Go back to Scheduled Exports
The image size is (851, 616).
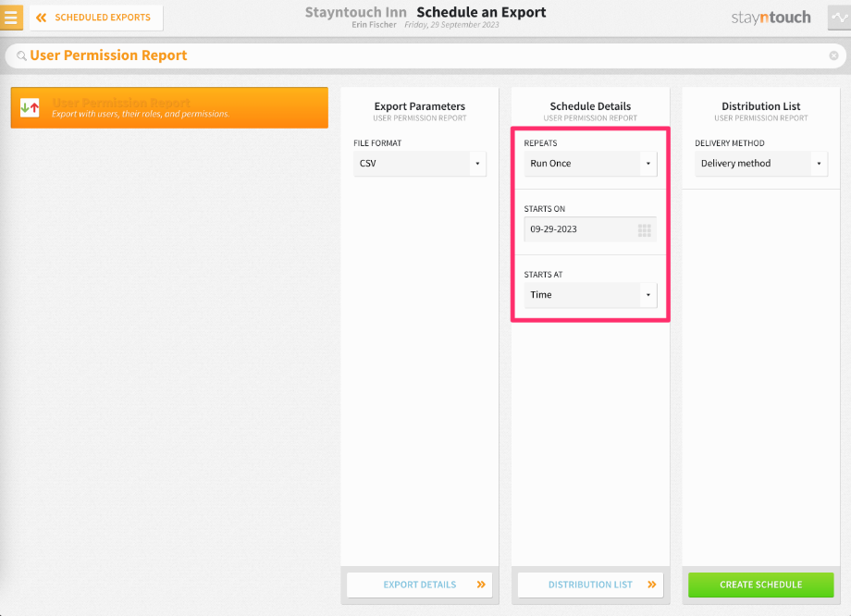(x=96, y=18)
